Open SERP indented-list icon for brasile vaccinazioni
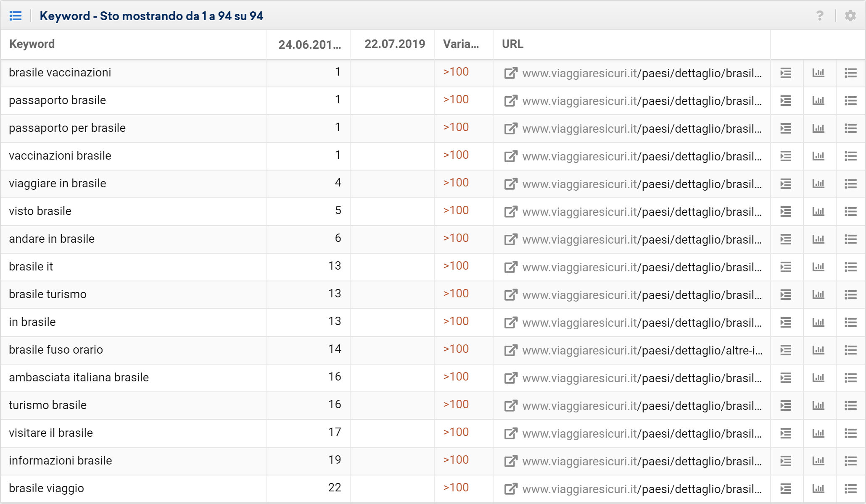Image resolution: width=866 pixels, height=504 pixels. point(786,73)
